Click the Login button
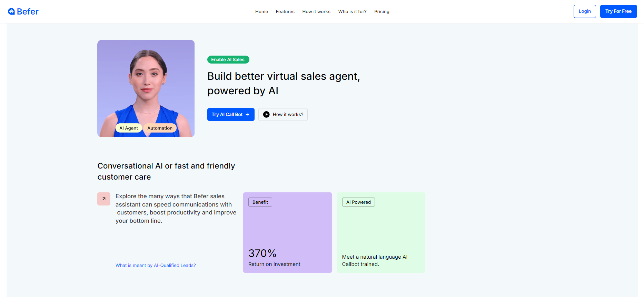This screenshot has width=644, height=297. (585, 11)
